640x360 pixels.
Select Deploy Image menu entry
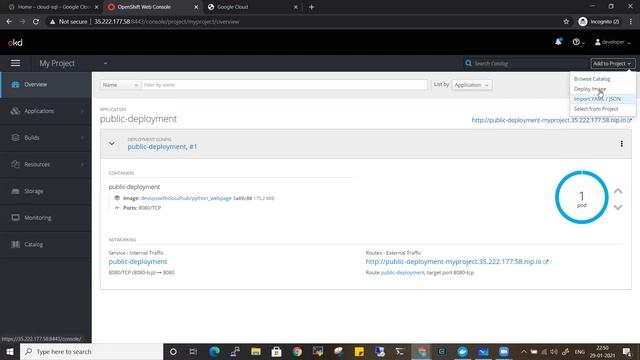(x=590, y=89)
